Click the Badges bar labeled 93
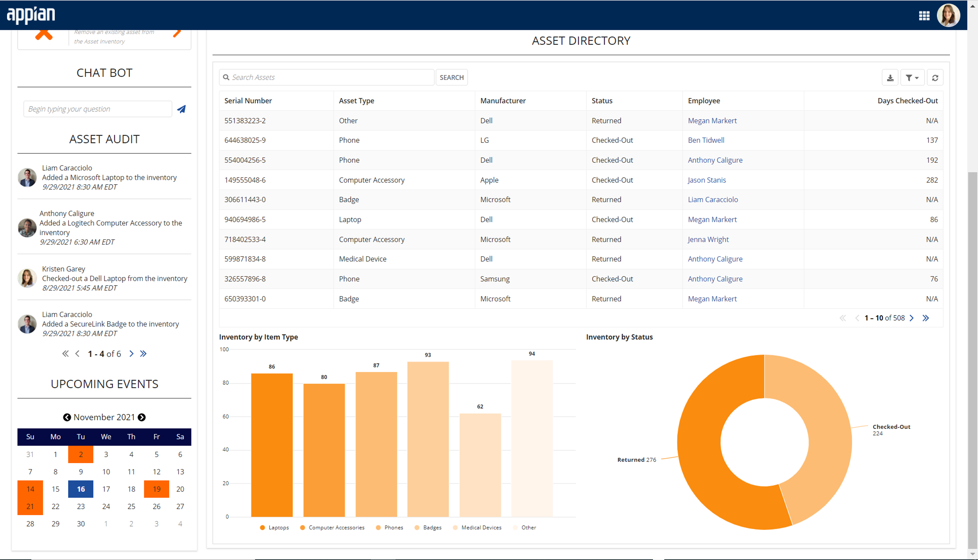Image resolution: width=978 pixels, height=560 pixels. tap(428, 439)
